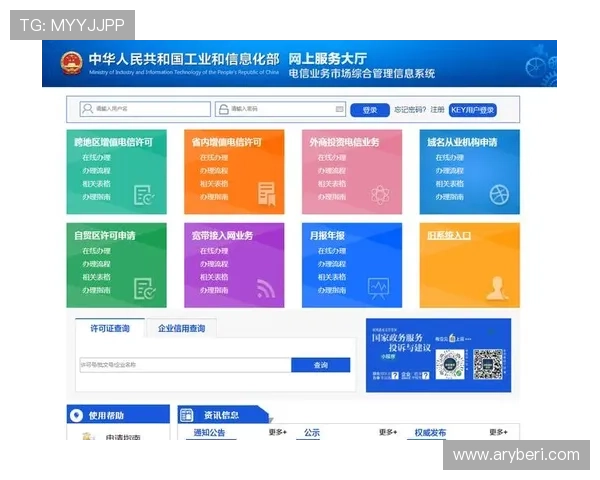
Task: Open 月报年报 tile heading
Action: tap(327, 236)
